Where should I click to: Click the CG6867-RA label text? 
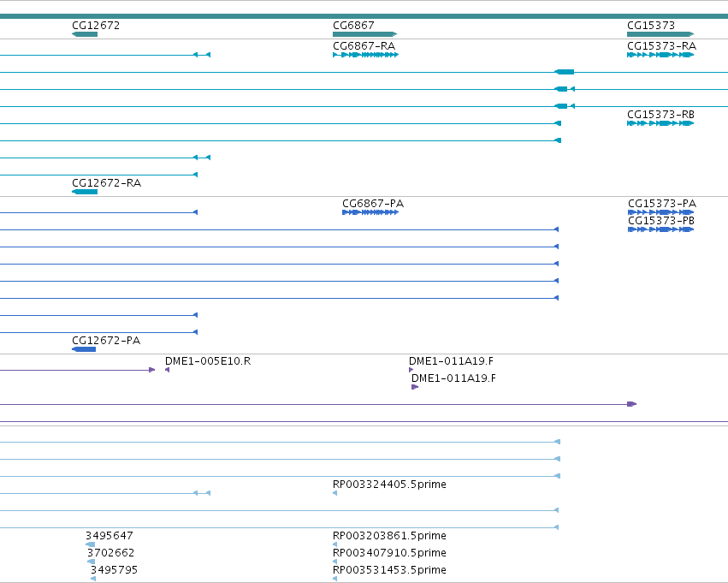pos(364,46)
